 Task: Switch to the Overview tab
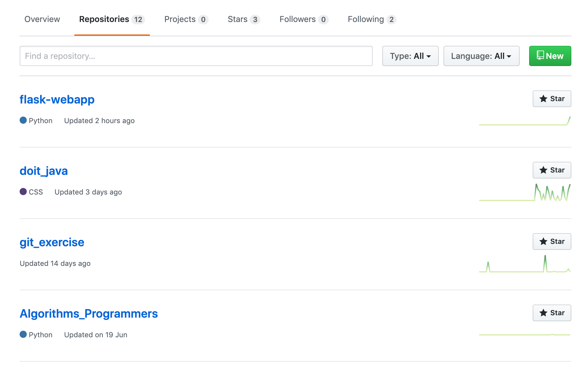[x=42, y=19]
